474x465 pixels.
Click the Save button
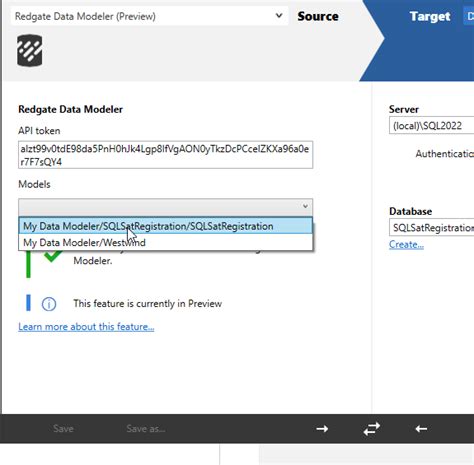63,429
